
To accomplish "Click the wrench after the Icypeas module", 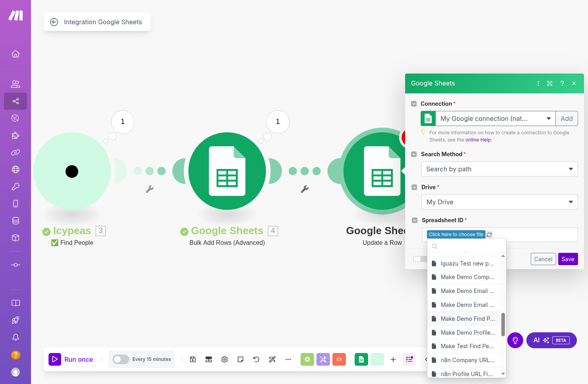I will coord(149,189).
